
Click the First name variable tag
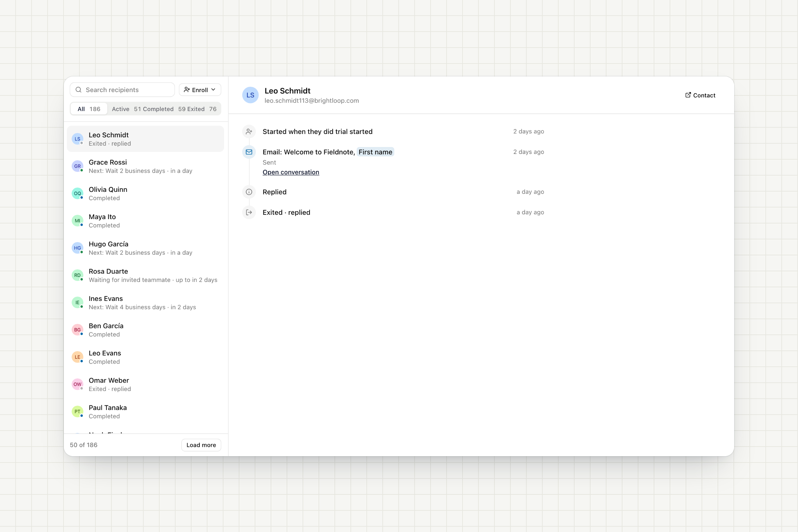[x=375, y=152]
